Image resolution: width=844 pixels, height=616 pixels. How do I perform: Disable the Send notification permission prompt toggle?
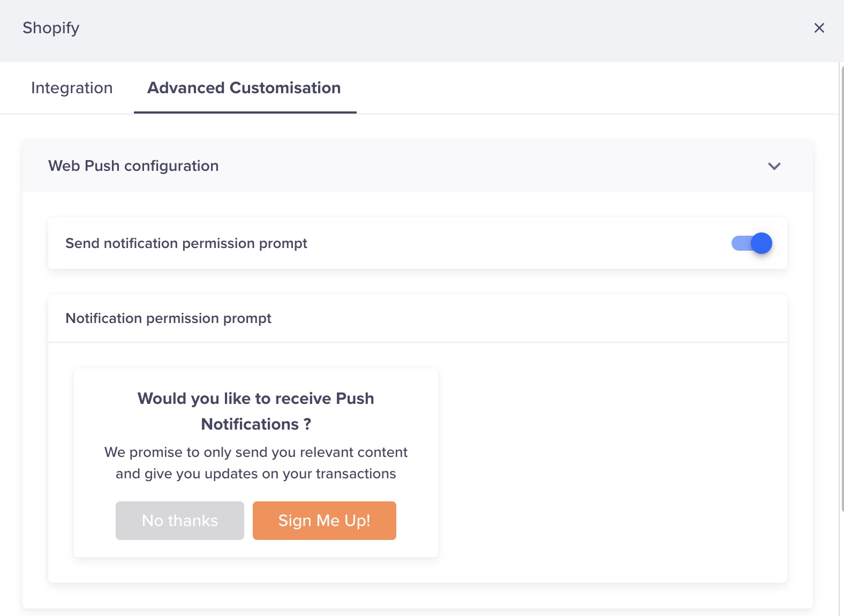(751, 243)
